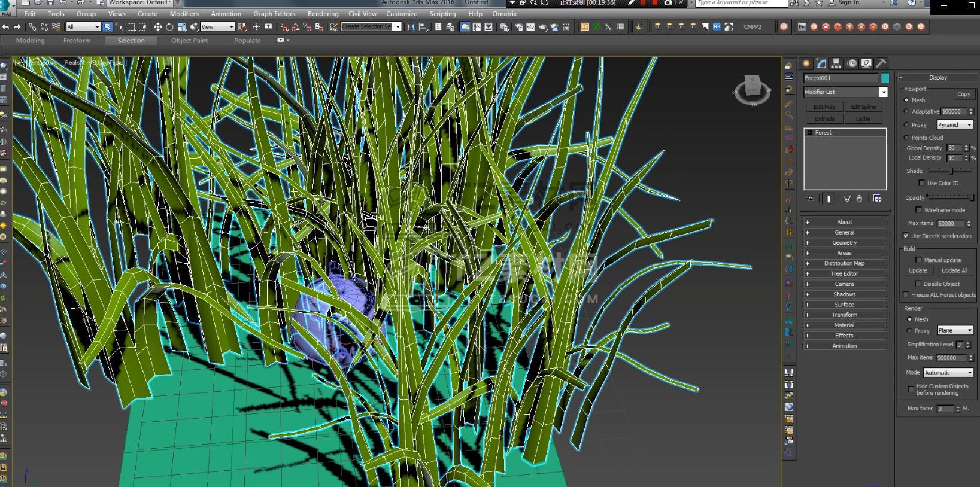Switch to the Object Paint ribbon tab
Screen dimensions: 980x487
coord(189,41)
